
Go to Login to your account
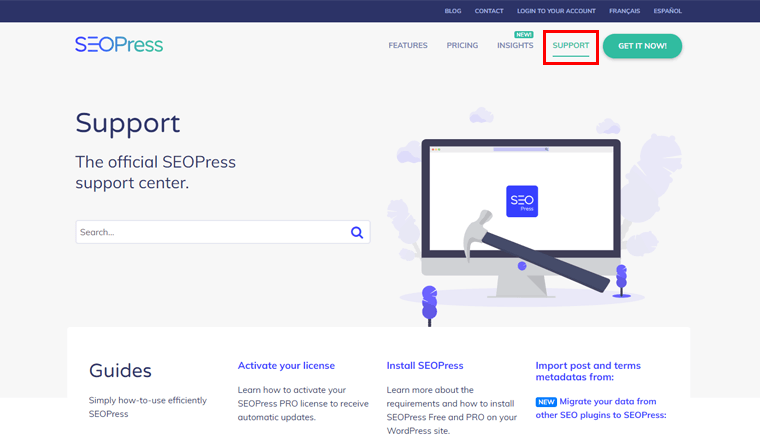[x=556, y=11]
